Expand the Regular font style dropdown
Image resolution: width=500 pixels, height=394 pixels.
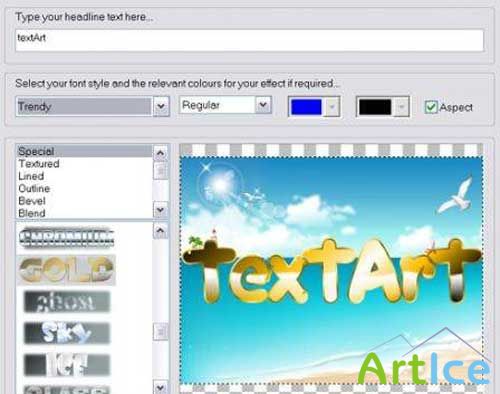263,105
